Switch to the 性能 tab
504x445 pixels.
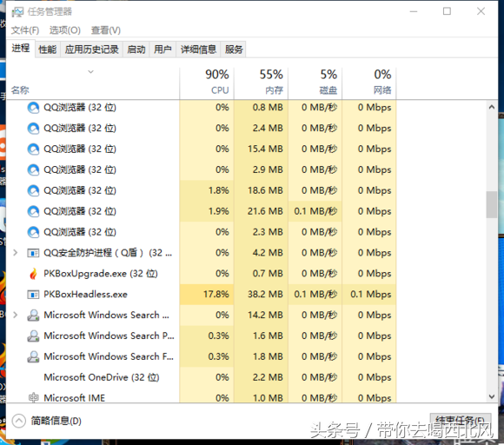[48, 50]
